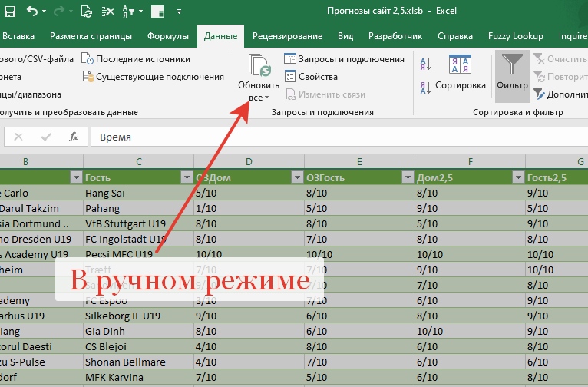Open ОЗДом column filter dropdown
This screenshot has height=387, width=588.
[x=297, y=177]
